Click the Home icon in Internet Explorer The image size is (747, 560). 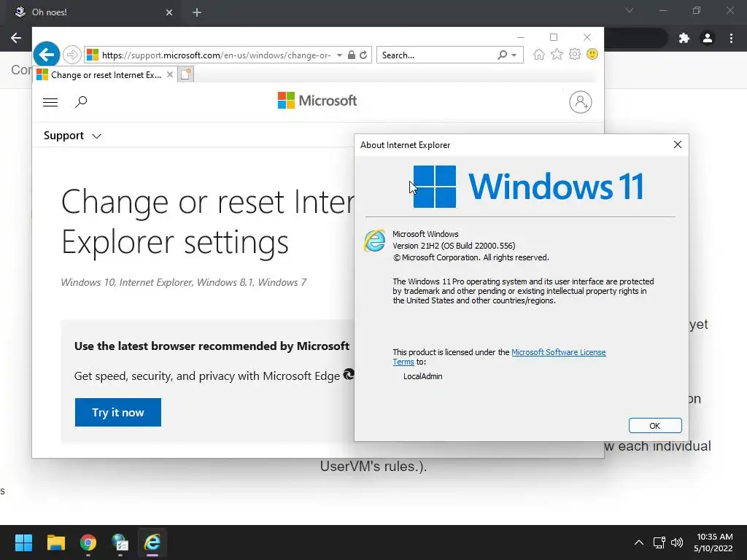pos(539,54)
